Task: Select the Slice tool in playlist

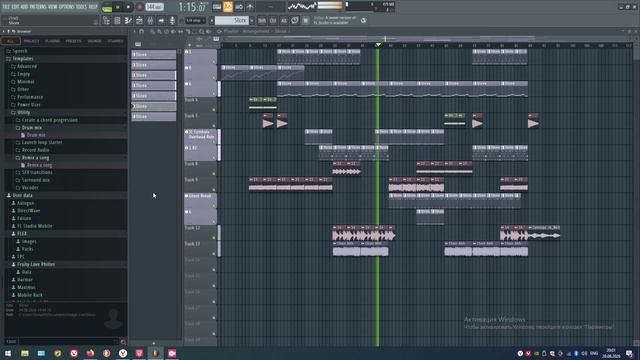Action: tap(188, 31)
